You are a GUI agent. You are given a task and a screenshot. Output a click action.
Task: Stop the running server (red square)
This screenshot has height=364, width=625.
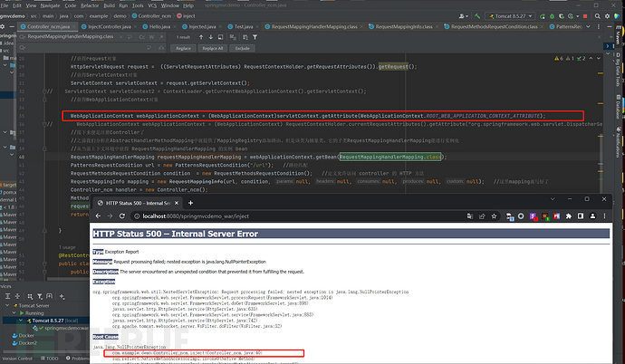coord(585,16)
